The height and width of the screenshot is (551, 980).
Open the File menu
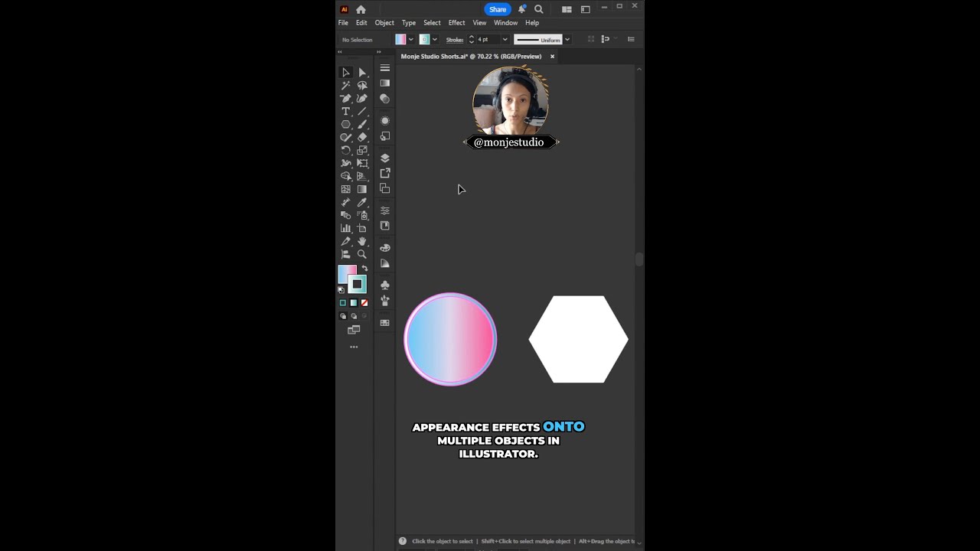(x=343, y=23)
